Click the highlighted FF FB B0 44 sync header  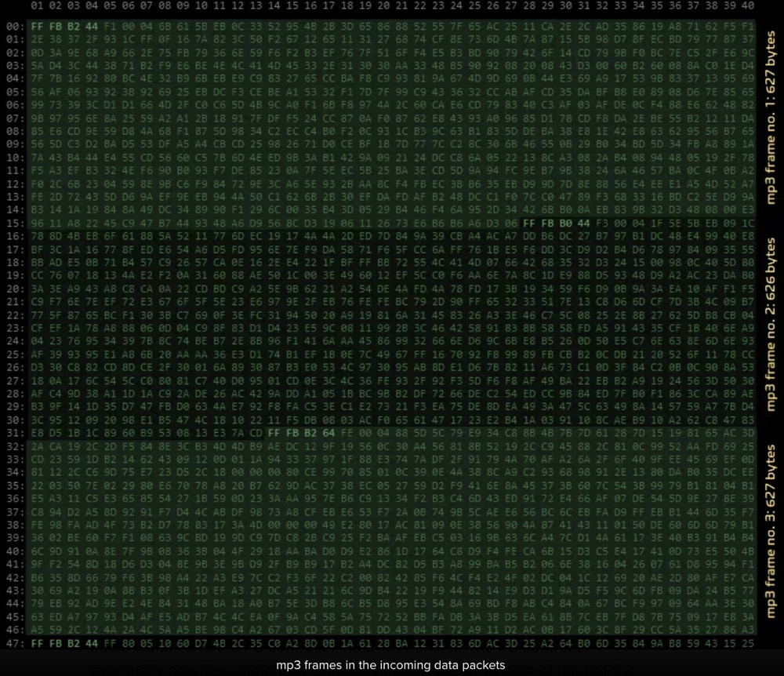(555, 223)
